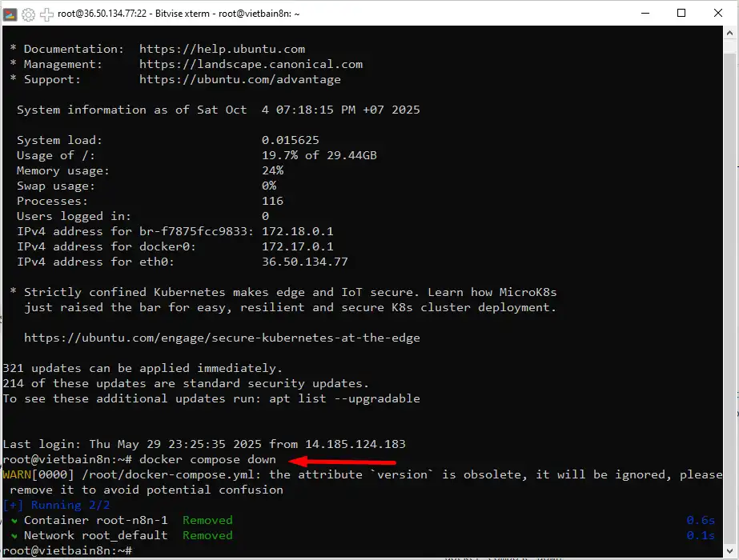Click the red annotation arrow in the terminal
739x560 pixels.
point(344,462)
